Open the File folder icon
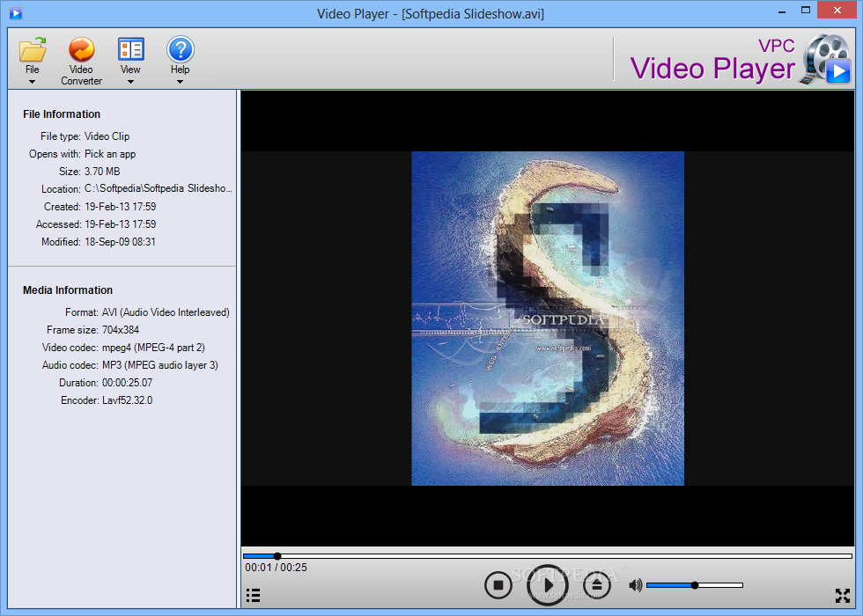 tap(33, 49)
